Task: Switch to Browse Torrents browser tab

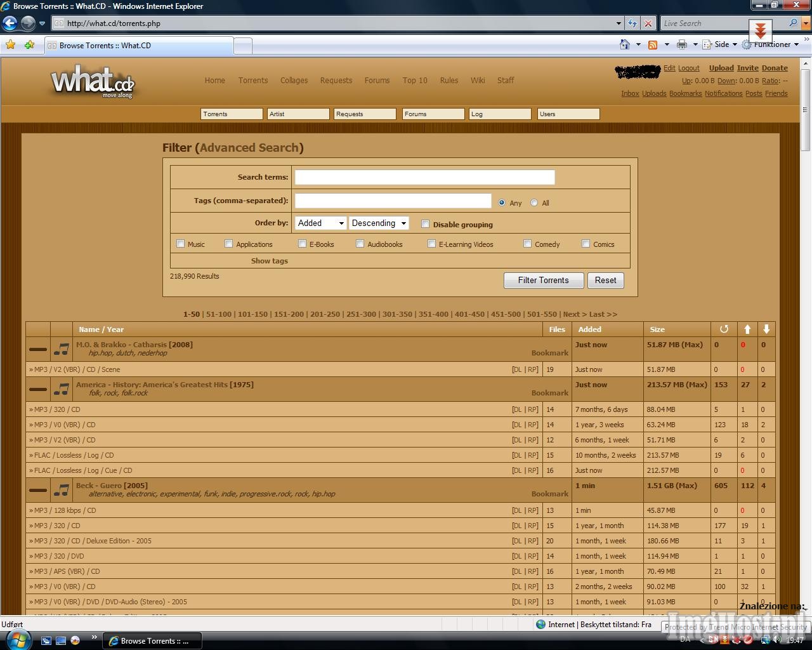Action: 139,46
